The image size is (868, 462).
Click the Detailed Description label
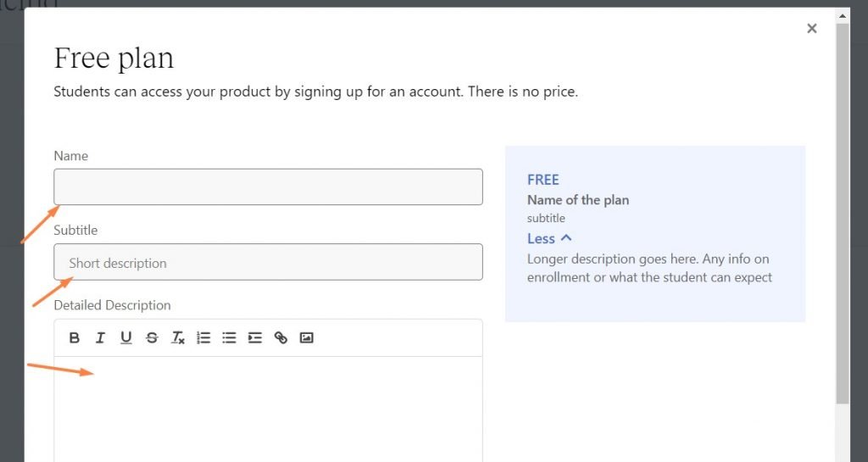[x=112, y=305]
